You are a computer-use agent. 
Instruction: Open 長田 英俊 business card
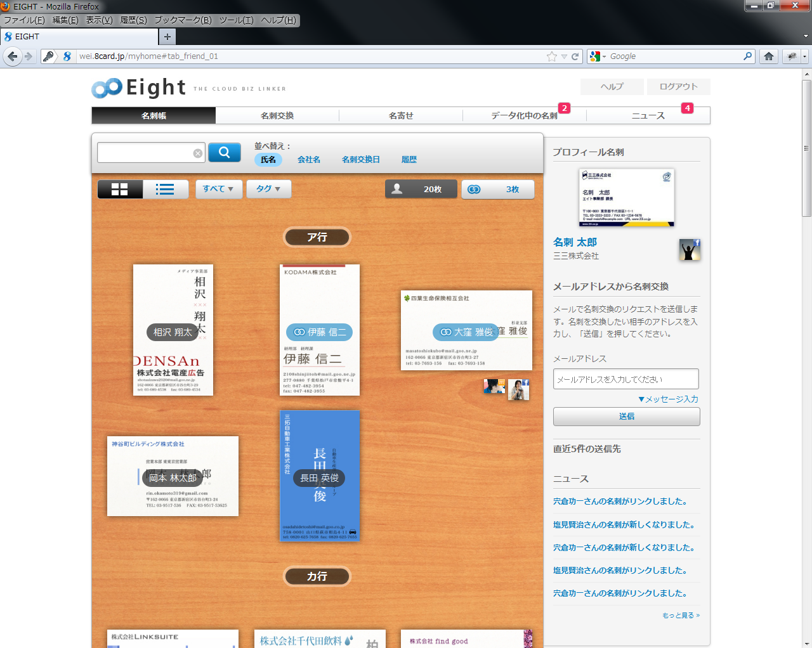click(320, 476)
